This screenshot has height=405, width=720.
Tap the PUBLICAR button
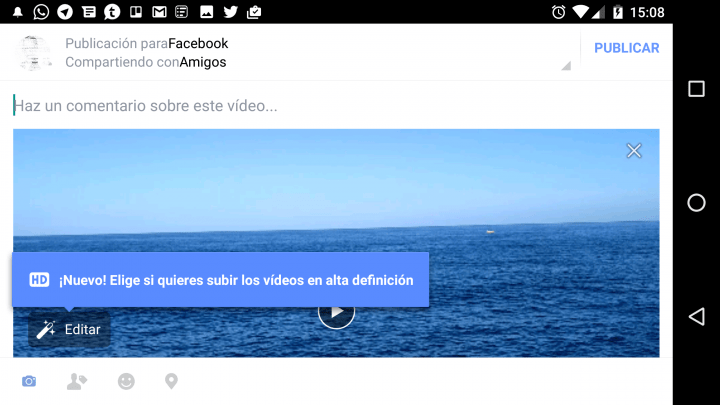point(626,48)
